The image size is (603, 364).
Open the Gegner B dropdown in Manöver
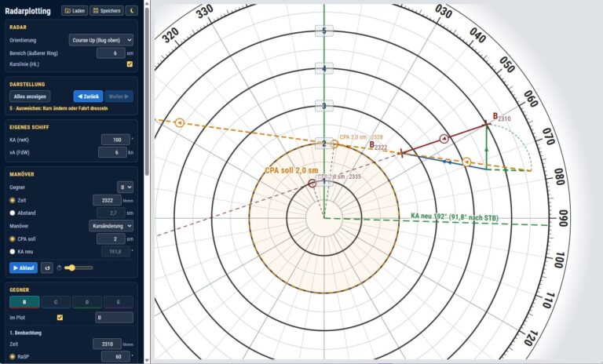tap(125, 187)
